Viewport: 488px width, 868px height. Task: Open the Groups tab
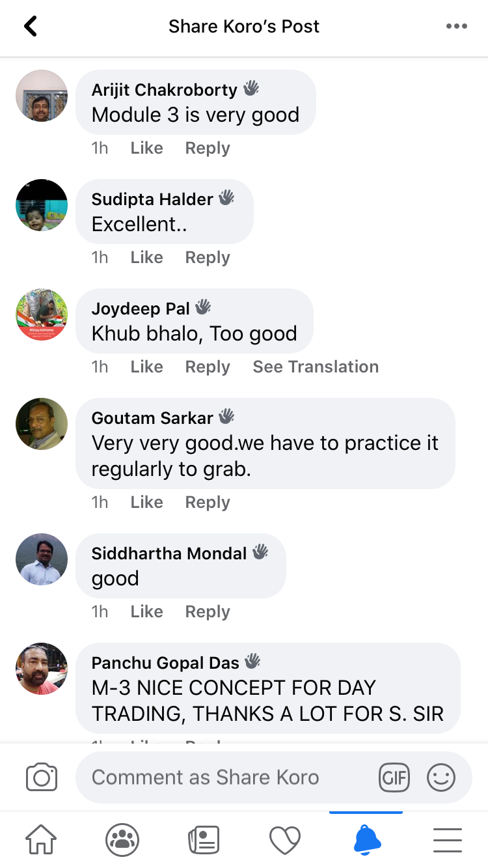pos(122,840)
